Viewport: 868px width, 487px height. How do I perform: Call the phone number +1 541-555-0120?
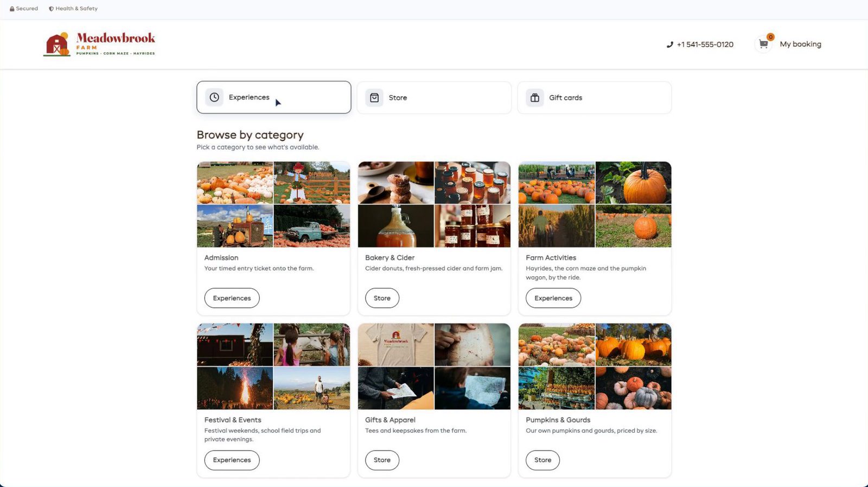705,45
